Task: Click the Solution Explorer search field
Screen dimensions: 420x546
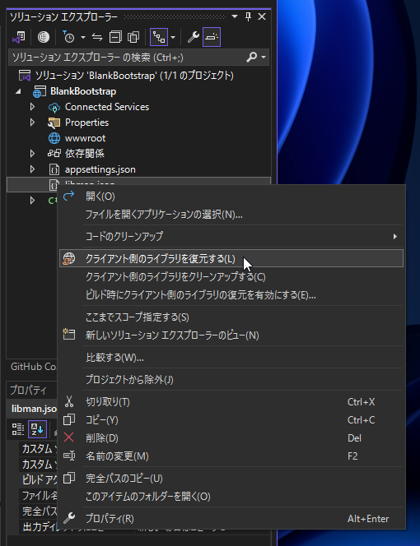Action: coord(128,57)
